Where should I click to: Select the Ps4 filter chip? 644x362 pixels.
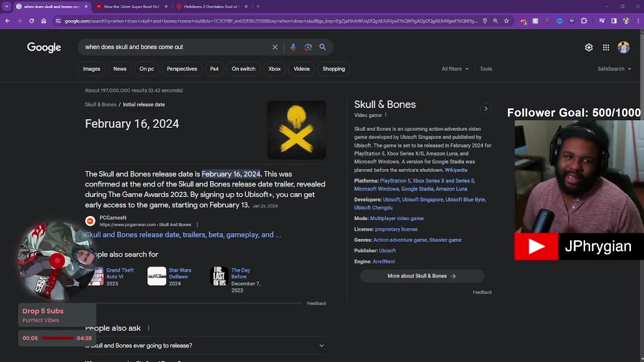214,69
